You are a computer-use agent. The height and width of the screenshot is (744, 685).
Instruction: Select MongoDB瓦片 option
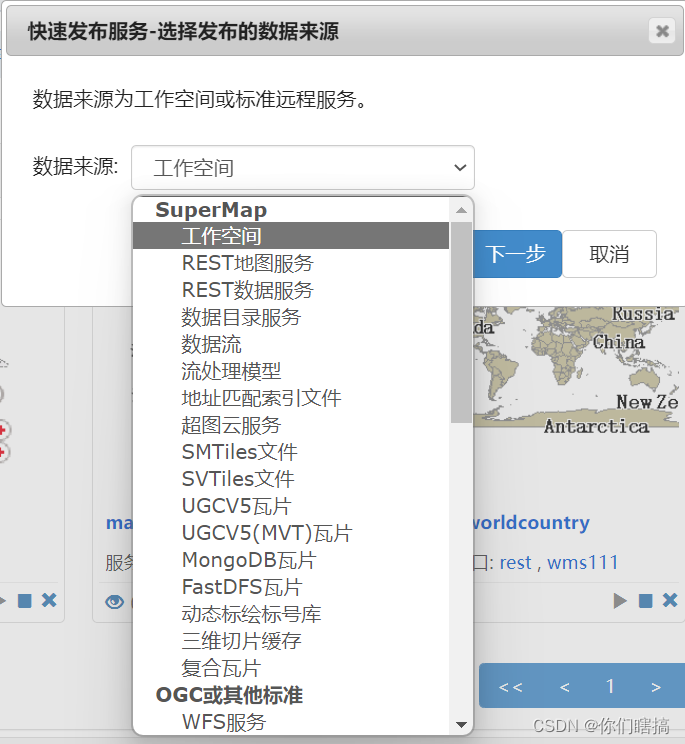click(x=291, y=560)
